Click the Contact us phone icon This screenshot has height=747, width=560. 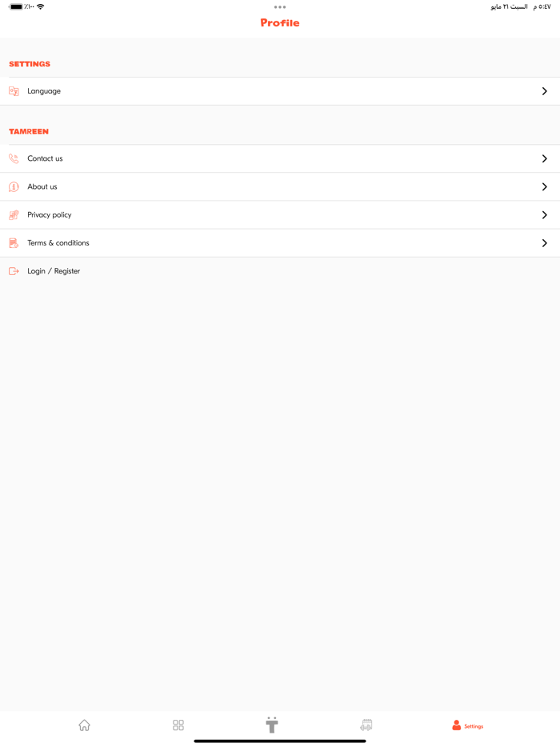13,158
